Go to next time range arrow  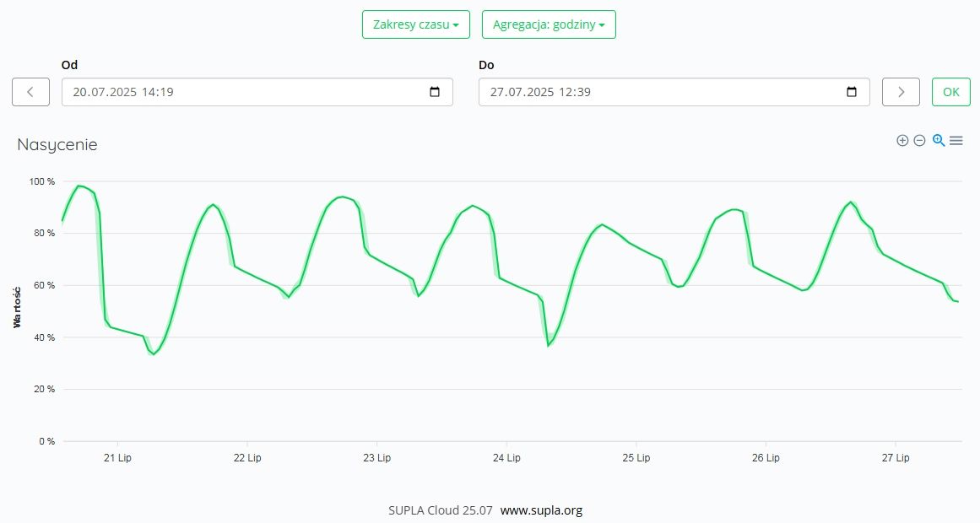[x=901, y=92]
